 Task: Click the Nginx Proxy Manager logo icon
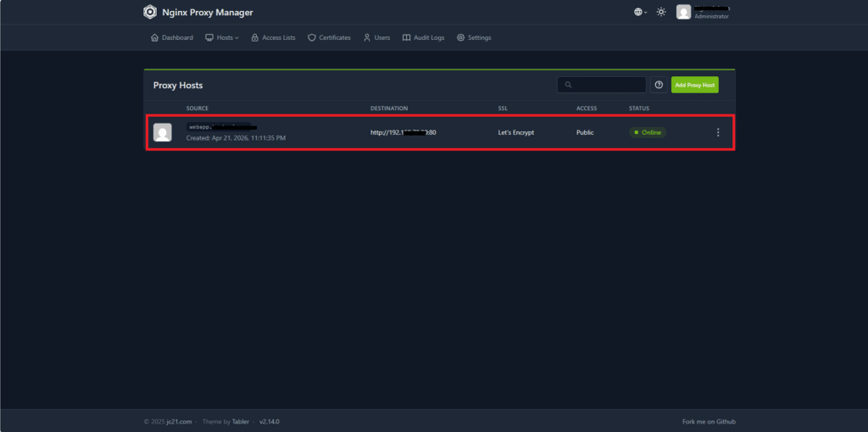[149, 12]
